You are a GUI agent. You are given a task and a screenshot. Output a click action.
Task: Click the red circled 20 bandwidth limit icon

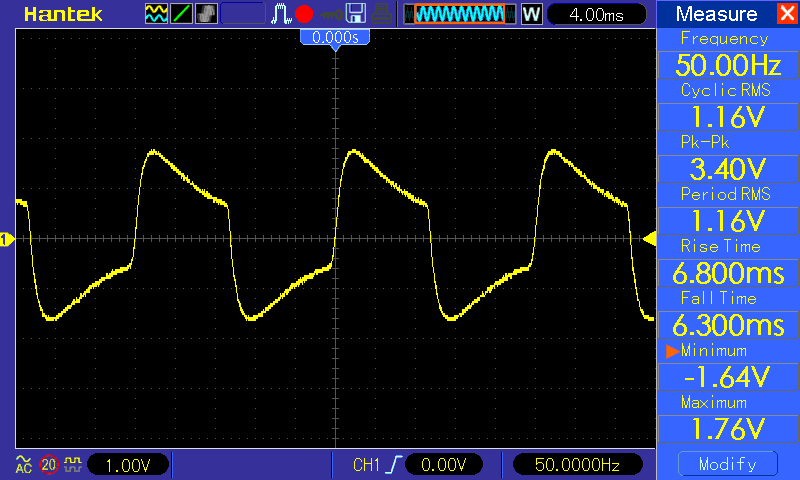49,464
